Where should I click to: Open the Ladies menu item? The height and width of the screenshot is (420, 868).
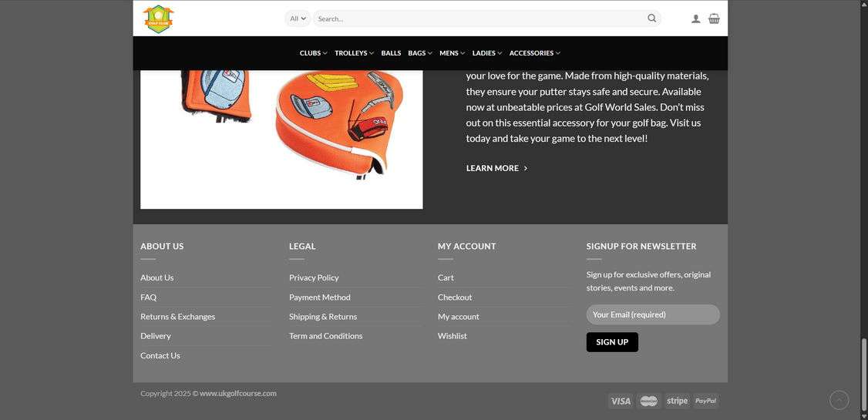[487, 53]
